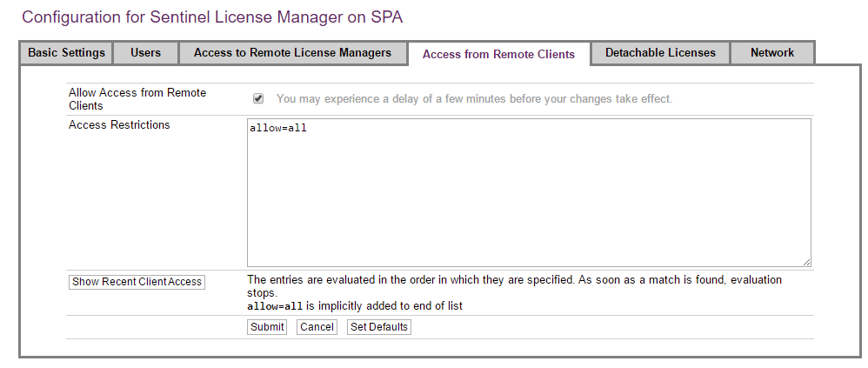Select the Access from Remote Clients tab

pyautogui.click(x=498, y=54)
